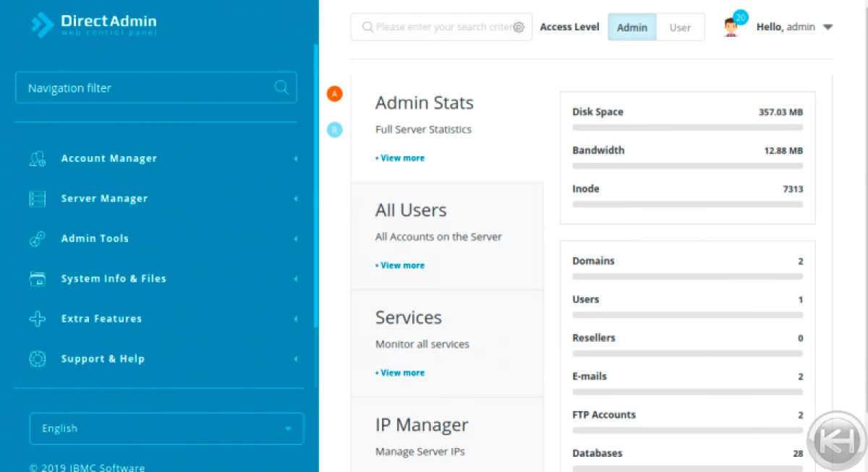Click View more under Admin Stats
Image resolution: width=868 pixels, height=472 pixels.
point(401,158)
